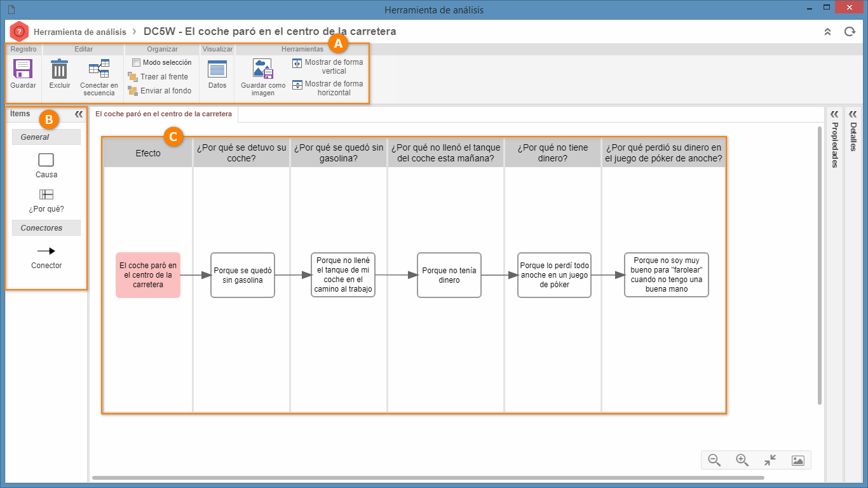This screenshot has height=488, width=868.
Task: Collapse the Ítems panel
Action: [79, 114]
